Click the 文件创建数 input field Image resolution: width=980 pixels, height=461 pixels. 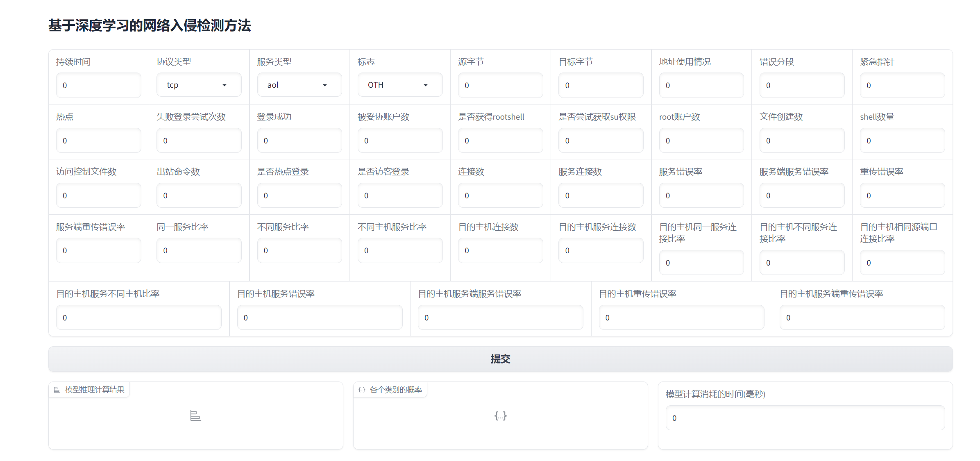[x=802, y=141]
